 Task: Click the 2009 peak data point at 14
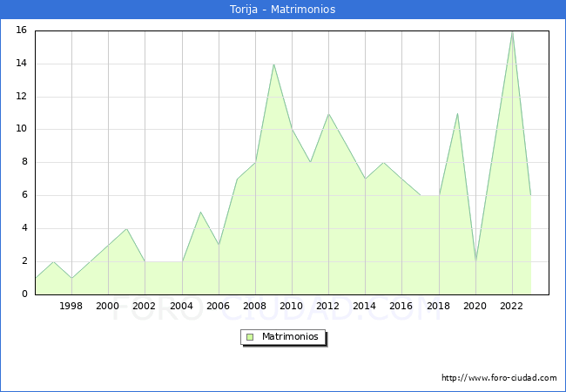pyautogui.click(x=274, y=64)
